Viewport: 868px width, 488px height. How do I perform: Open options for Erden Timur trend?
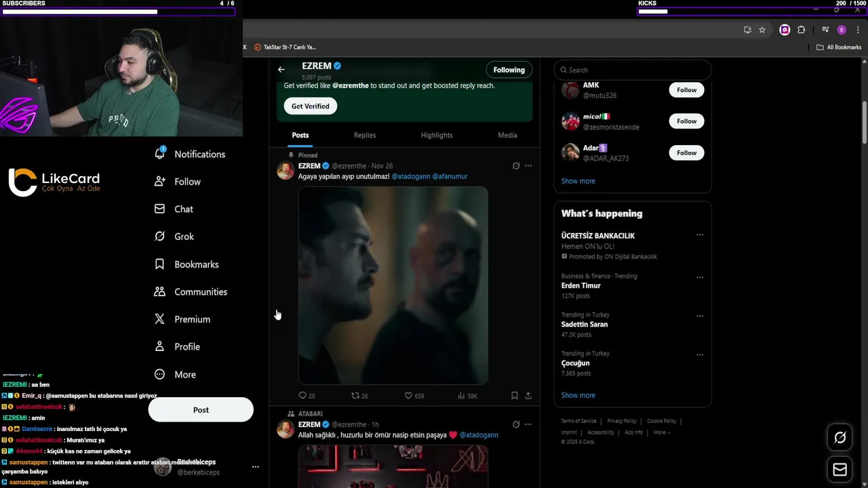700,277
